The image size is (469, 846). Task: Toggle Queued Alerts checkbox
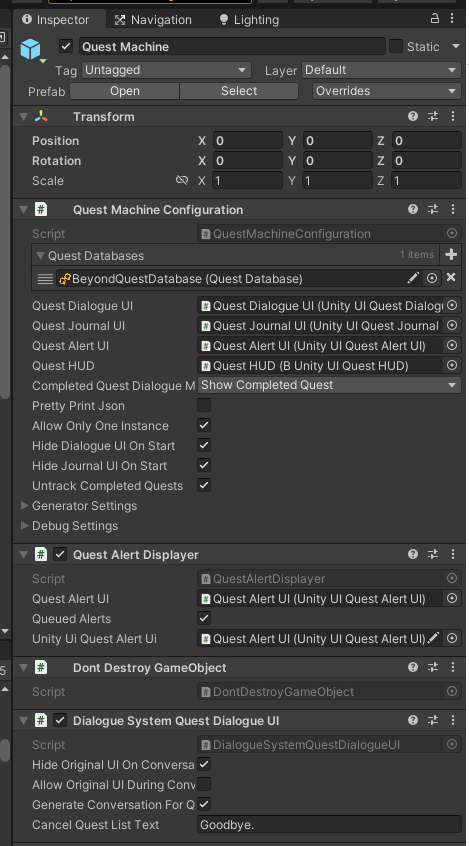pyautogui.click(x=204, y=618)
